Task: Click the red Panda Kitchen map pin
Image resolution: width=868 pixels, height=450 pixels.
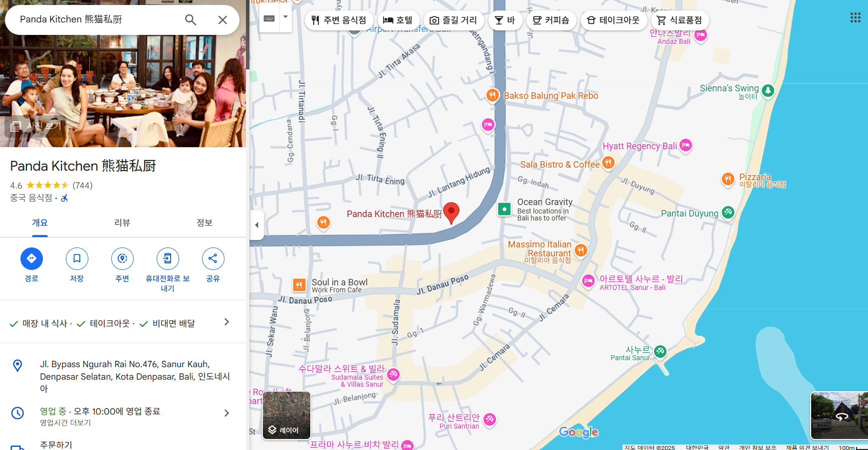Action: coord(451,213)
